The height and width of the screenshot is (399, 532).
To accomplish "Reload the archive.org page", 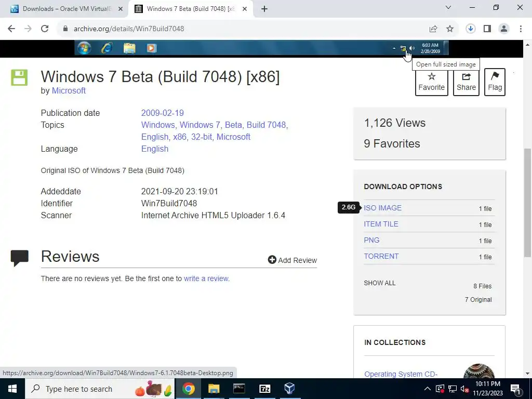I will coord(45,29).
